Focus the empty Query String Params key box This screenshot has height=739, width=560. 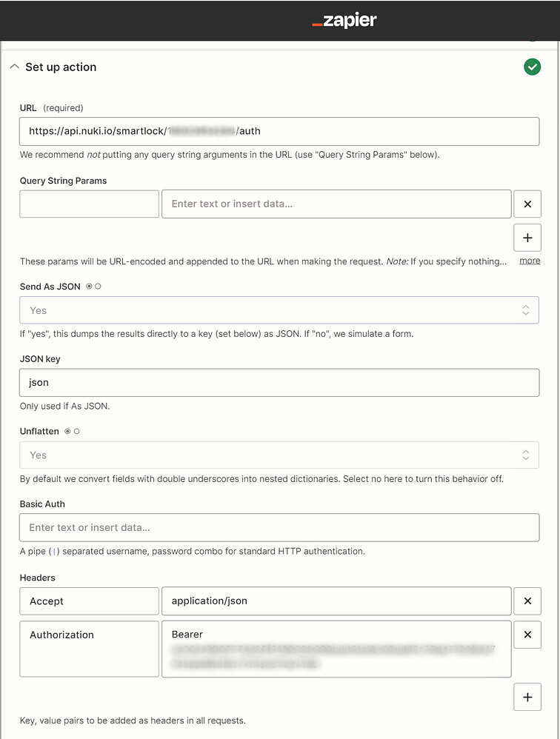pos(89,204)
